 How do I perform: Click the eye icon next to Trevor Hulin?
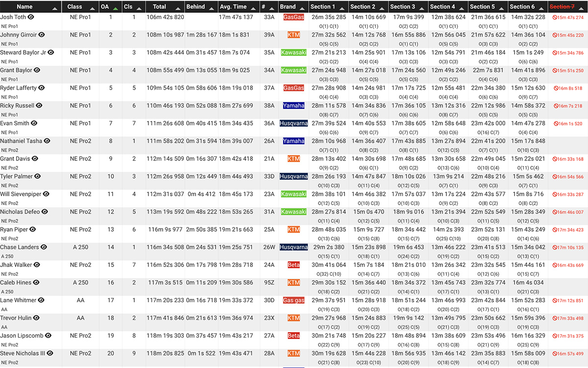[37, 318]
